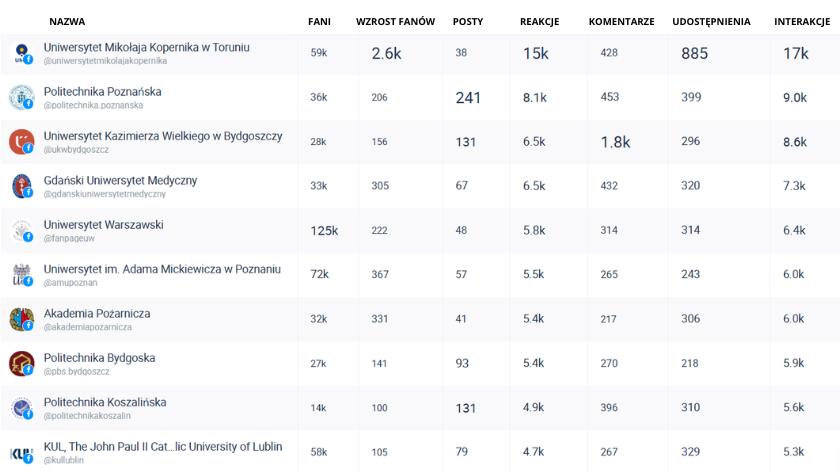Screen dimensions: 840x472
Task: Click Adam Mickiewicz University logo icon
Action: tap(21, 275)
